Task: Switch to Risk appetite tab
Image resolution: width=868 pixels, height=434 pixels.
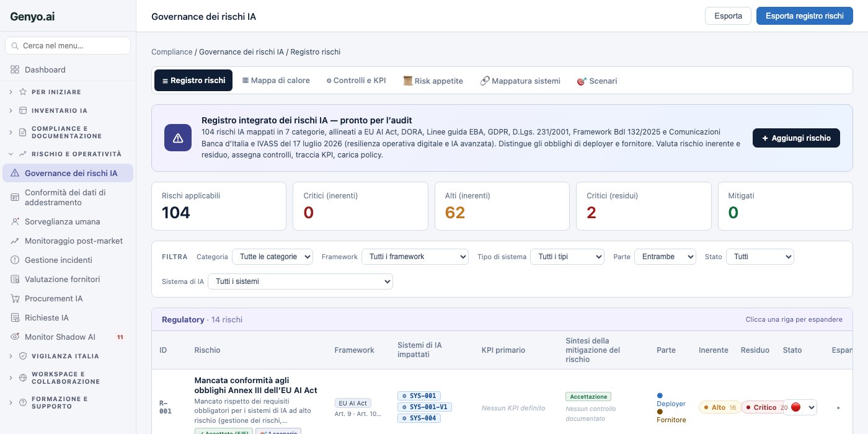Action: point(433,81)
